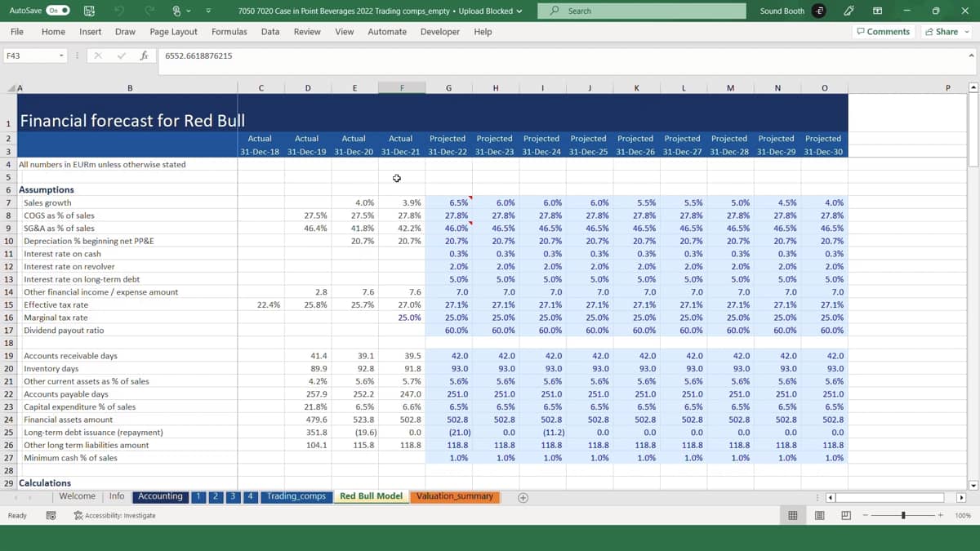Click the zoom slider handle
Viewport: 980px width, 551px height.
pos(903,516)
